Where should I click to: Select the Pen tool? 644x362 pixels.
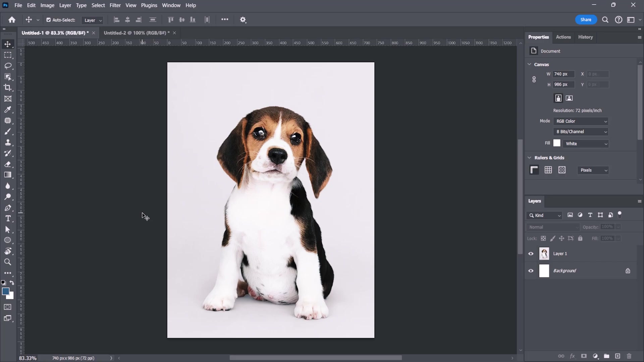pyautogui.click(x=8, y=208)
